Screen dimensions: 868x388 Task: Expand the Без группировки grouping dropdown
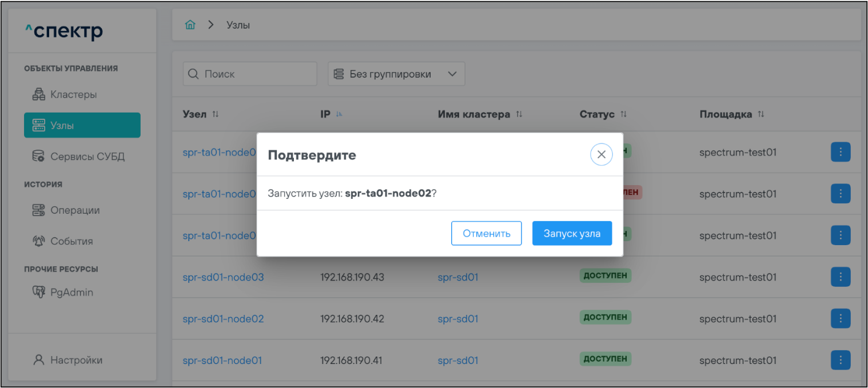pyautogui.click(x=396, y=74)
